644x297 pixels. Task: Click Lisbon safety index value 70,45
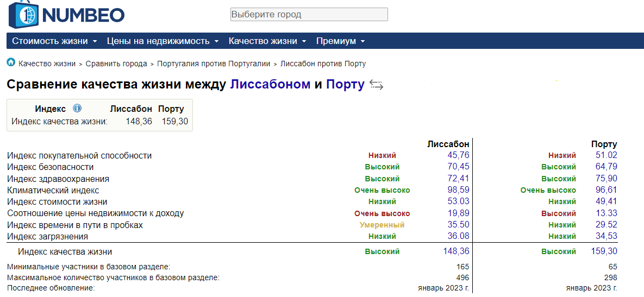(458, 167)
